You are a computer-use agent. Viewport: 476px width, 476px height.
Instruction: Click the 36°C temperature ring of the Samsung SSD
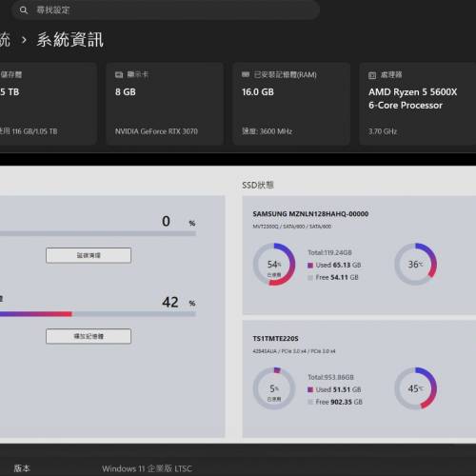point(416,264)
